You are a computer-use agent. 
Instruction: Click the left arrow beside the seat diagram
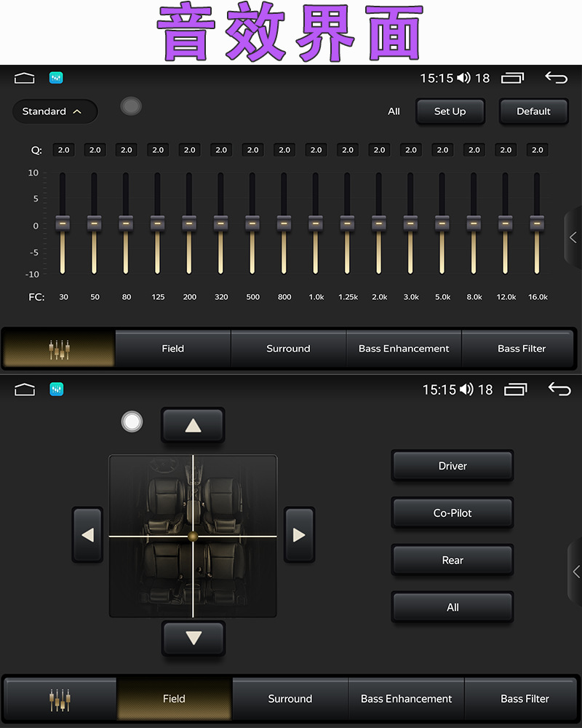(x=87, y=535)
